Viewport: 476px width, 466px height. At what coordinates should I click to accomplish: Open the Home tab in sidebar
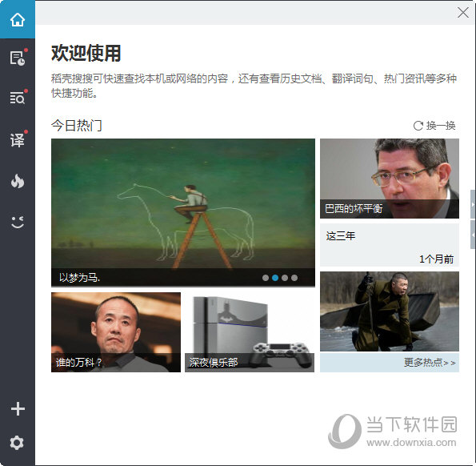point(18,20)
